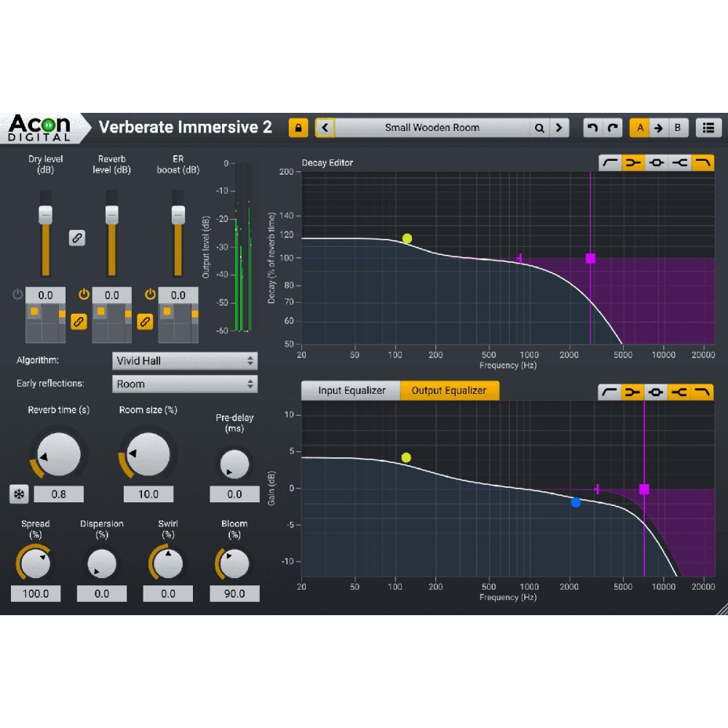Click the Swirl knob
Viewport: 728px width, 728px height.
[168, 563]
